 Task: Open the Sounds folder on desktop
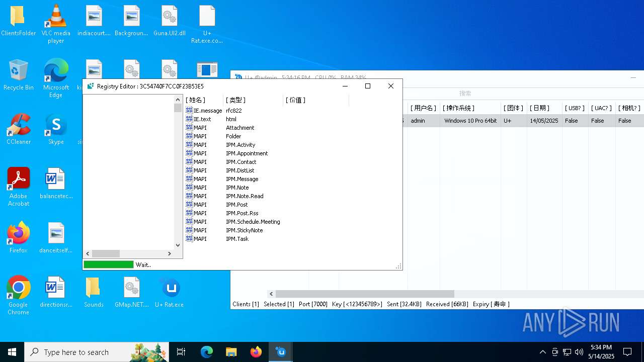[94, 293]
